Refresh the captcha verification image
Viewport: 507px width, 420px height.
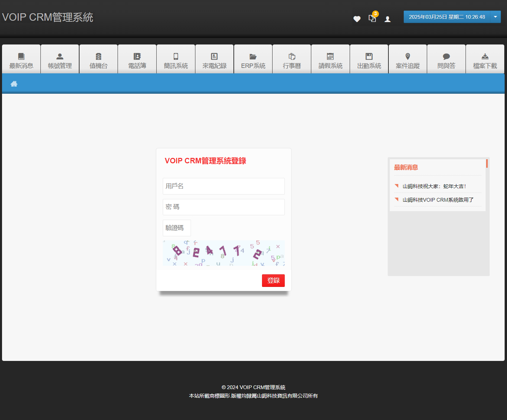pyautogui.click(x=224, y=253)
